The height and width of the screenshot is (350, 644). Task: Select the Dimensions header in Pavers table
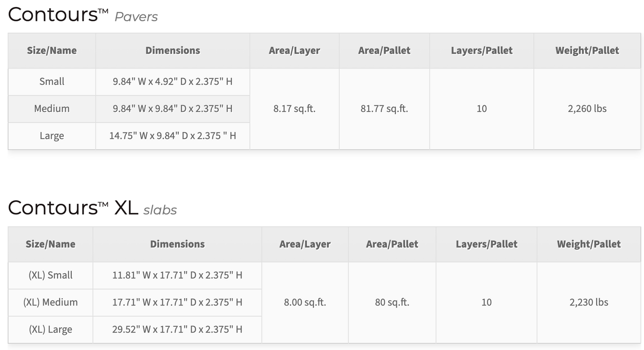(173, 50)
